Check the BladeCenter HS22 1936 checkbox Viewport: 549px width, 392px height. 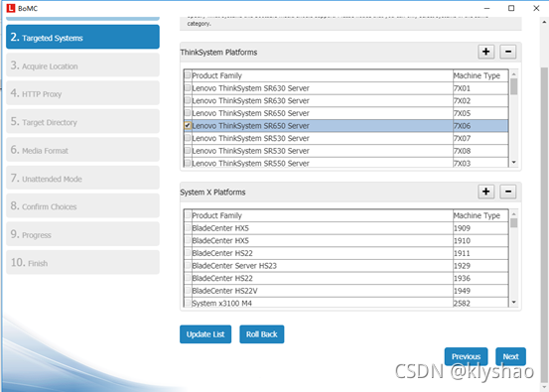188,278
